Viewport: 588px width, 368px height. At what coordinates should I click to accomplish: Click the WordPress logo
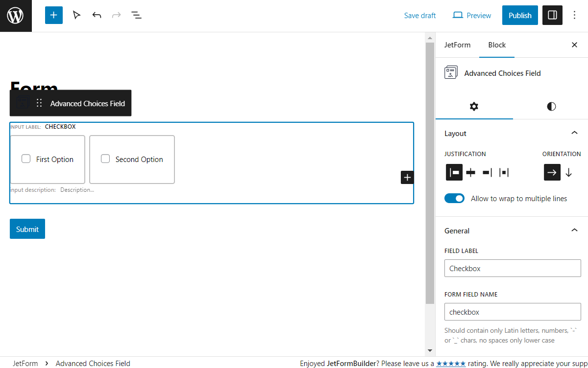[16, 15]
